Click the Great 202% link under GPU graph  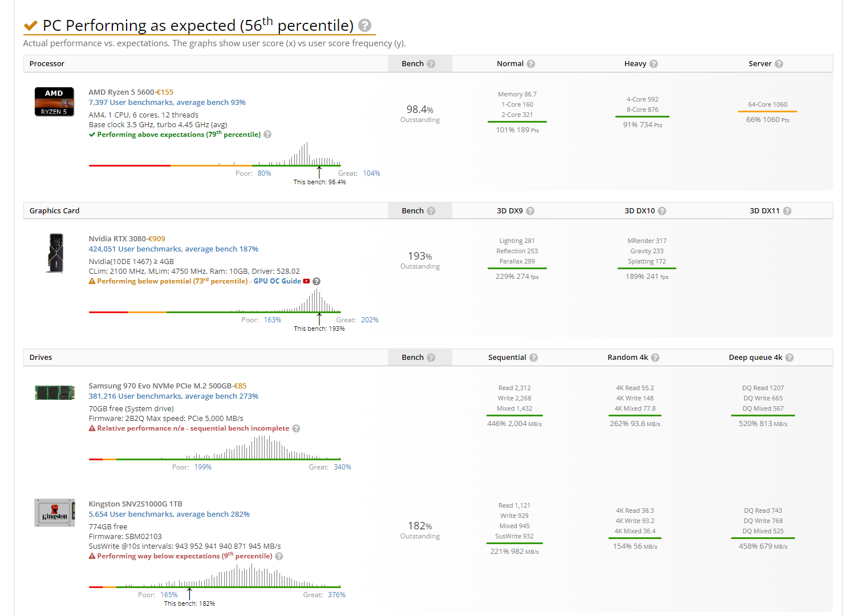(370, 320)
